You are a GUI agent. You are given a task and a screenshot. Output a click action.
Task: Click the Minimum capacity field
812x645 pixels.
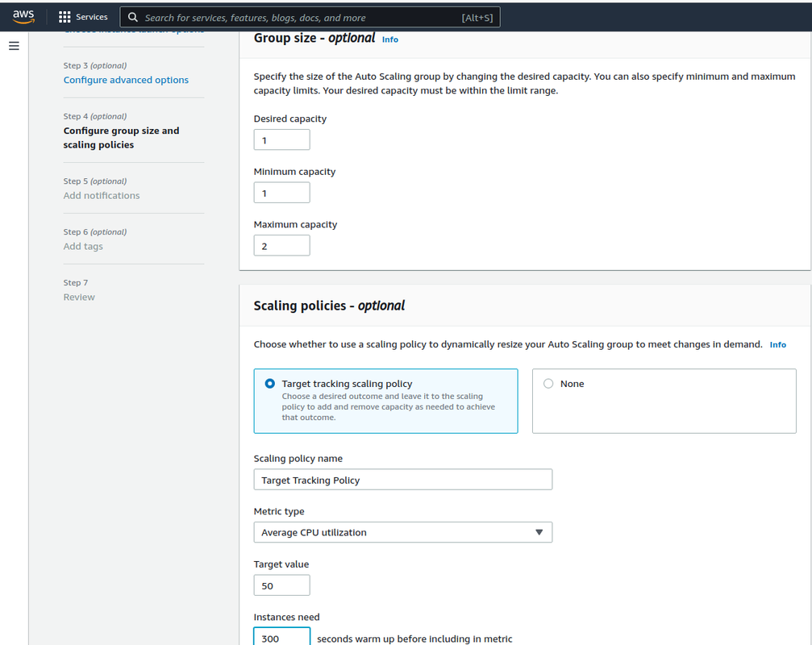281,193
